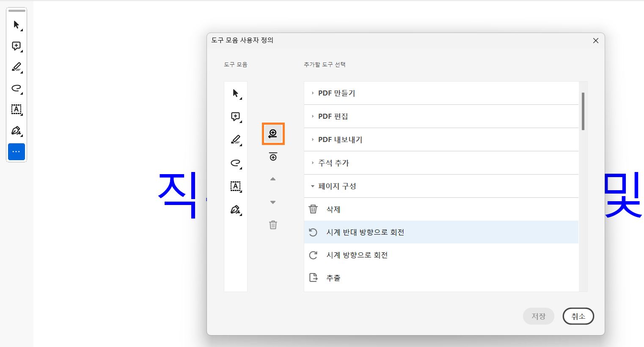Click the Add divider icon below the add button

[273, 156]
